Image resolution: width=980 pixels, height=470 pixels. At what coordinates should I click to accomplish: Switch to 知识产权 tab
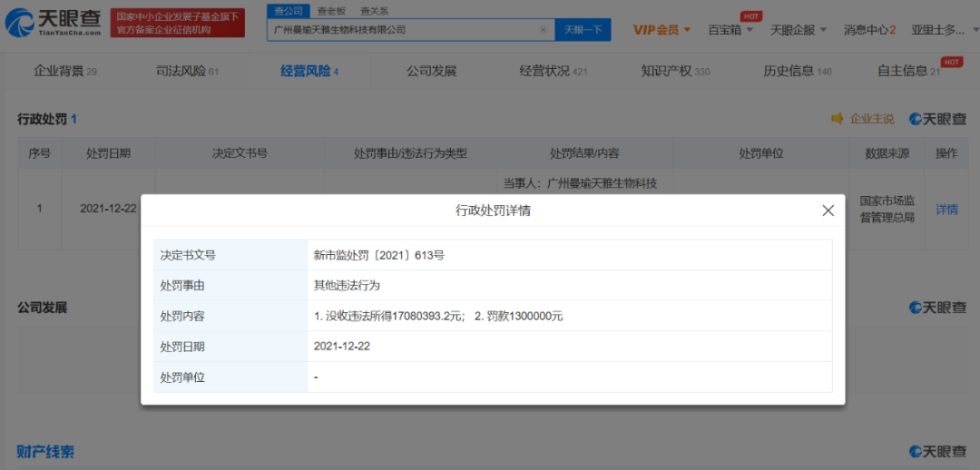(x=676, y=72)
